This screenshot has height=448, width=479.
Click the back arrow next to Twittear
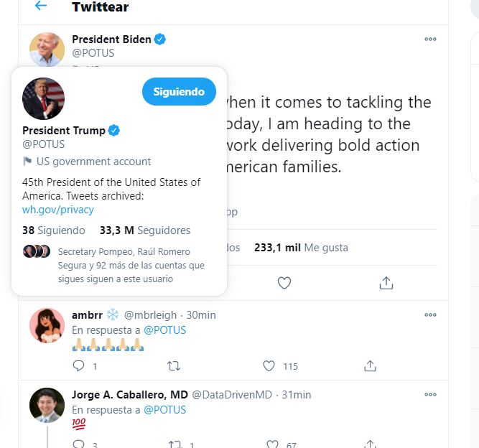tap(41, 6)
